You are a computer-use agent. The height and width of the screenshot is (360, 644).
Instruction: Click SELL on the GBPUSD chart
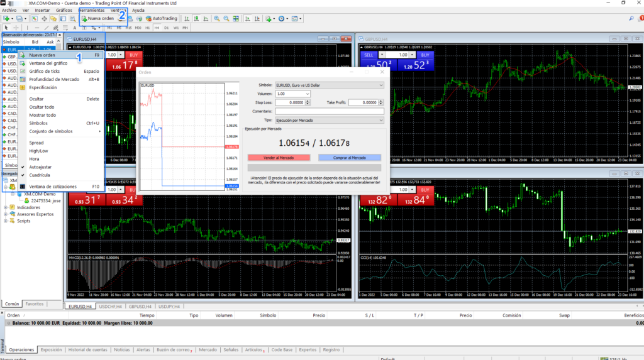[369, 55]
